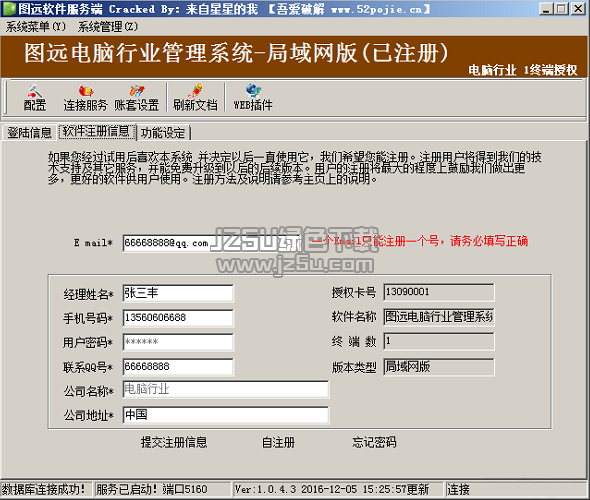The height and width of the screenshot is (500, 590).
Task: Click the 授权卡号 field showing 13090001
Action: (x=439, y=292)
